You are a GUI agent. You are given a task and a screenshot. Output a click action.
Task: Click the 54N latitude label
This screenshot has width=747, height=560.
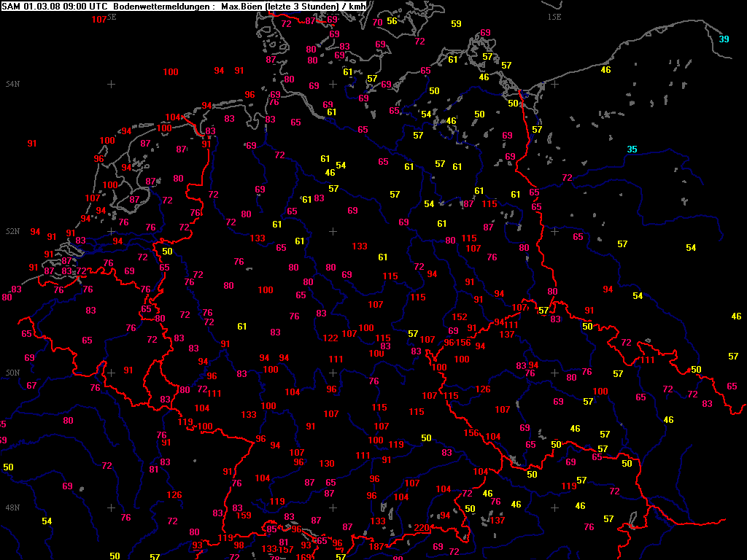coord(12,85)
